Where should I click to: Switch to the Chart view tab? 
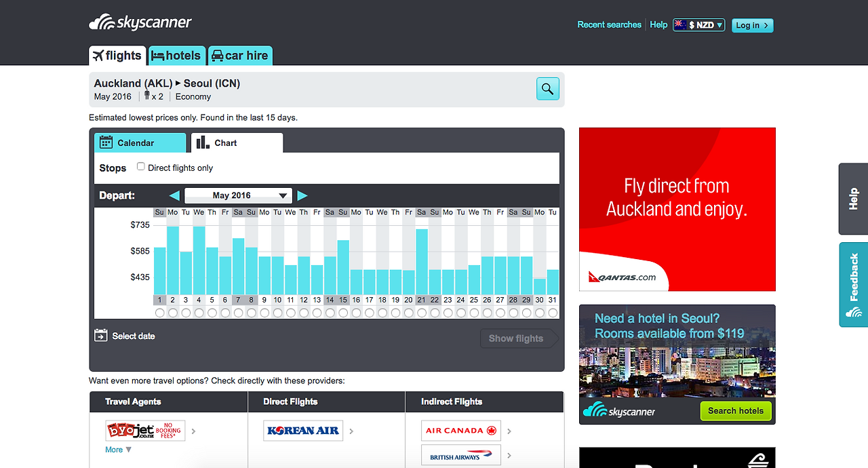237,142
